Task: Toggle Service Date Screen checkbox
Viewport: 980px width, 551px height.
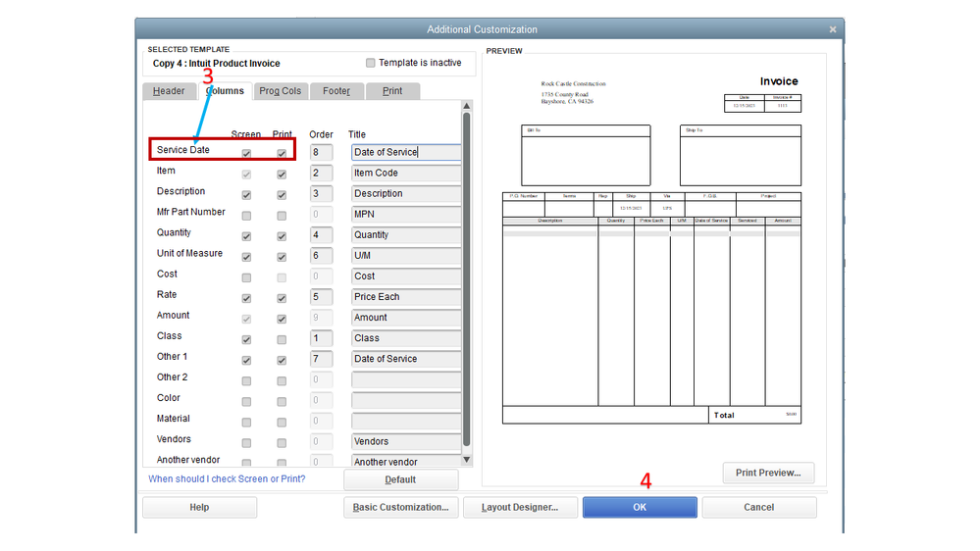Action: tap(246, 153)
